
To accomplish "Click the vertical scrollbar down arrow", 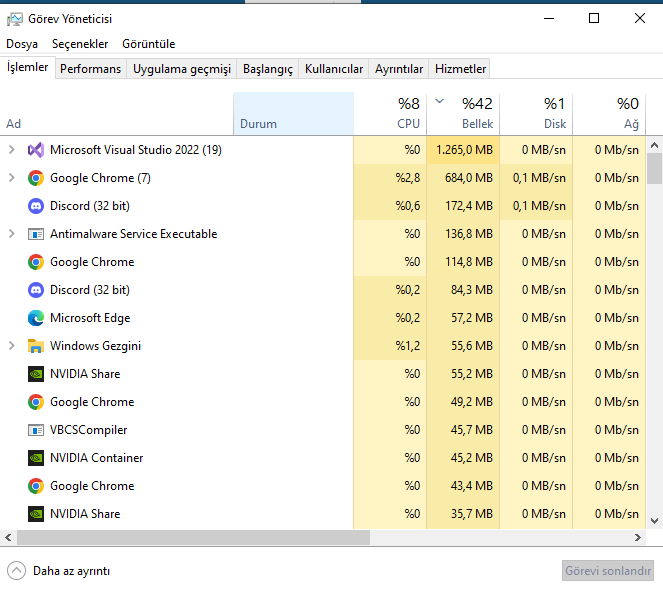I will pos(655,521).
